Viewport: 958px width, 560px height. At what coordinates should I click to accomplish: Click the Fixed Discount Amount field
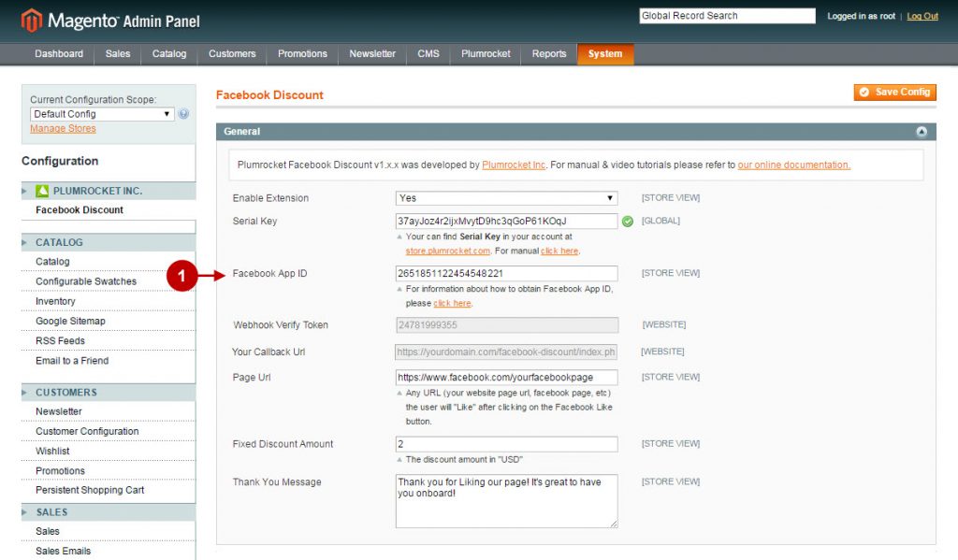pyautogui.click(x=506, y=444)
